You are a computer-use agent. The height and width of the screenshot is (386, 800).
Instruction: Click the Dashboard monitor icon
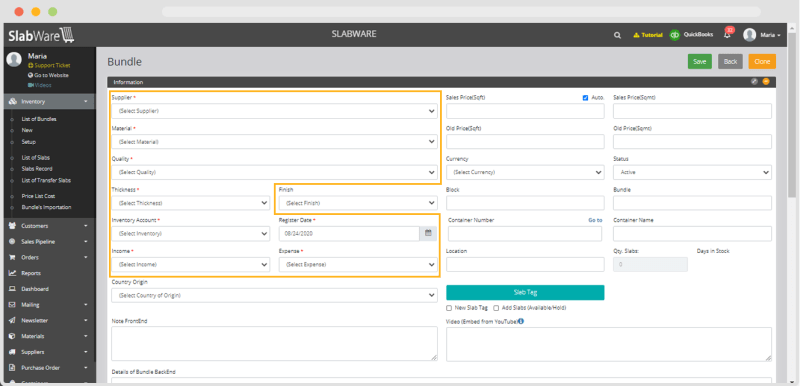coord(13,289)
